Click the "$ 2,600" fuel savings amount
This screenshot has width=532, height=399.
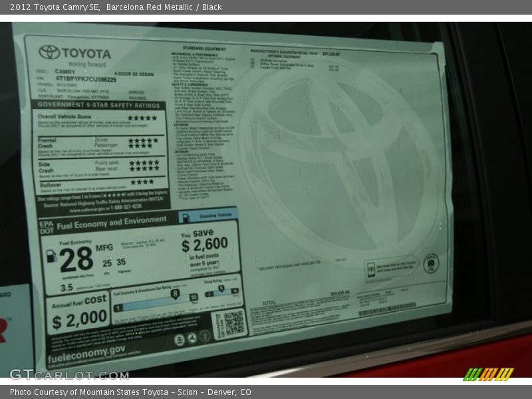coord(205,245)
